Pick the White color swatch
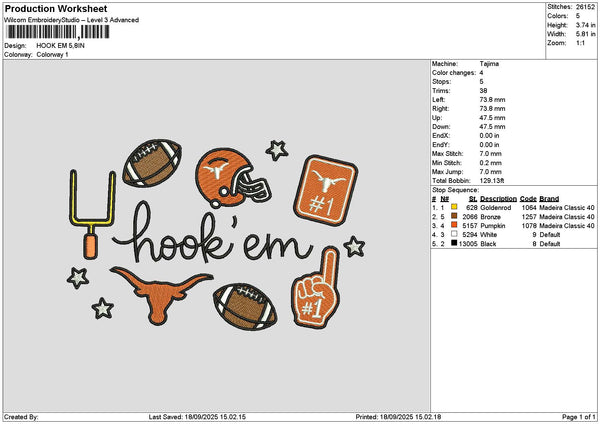 (x=454, y=234)
